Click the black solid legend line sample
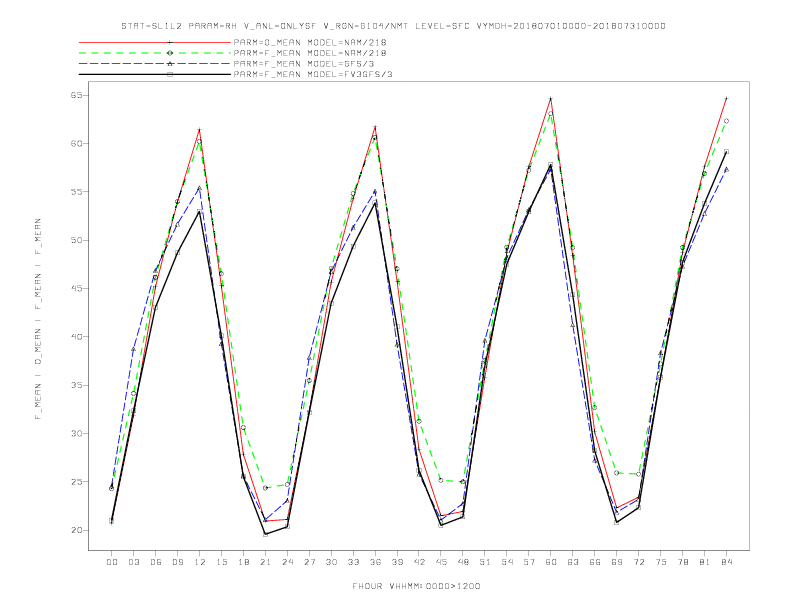 point(155,74)
